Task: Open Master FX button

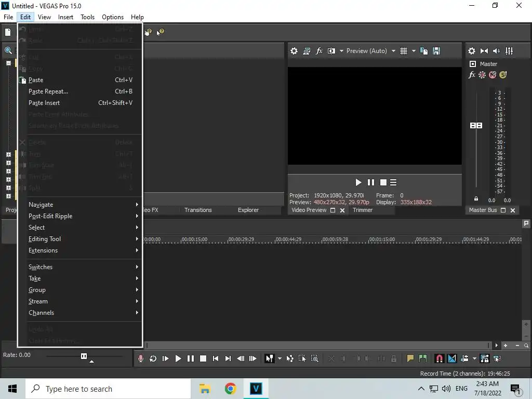Action: click(x=472, y=75)
